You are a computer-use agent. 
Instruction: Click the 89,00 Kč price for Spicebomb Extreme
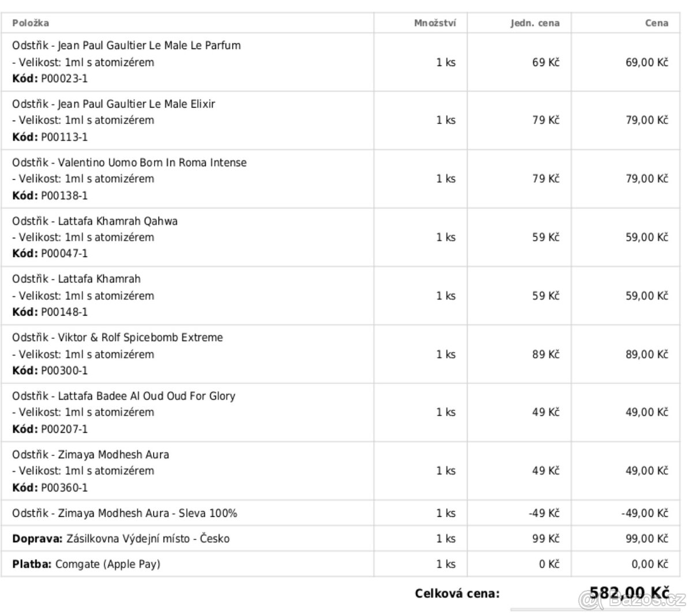click(646, 354)
